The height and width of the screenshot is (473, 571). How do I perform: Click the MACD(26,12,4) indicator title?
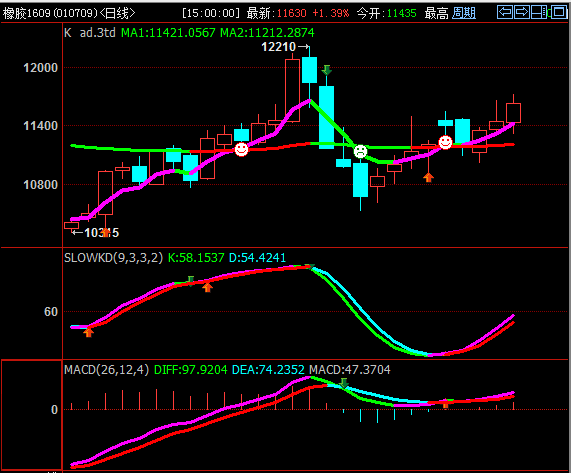click(x=107, y=370)
